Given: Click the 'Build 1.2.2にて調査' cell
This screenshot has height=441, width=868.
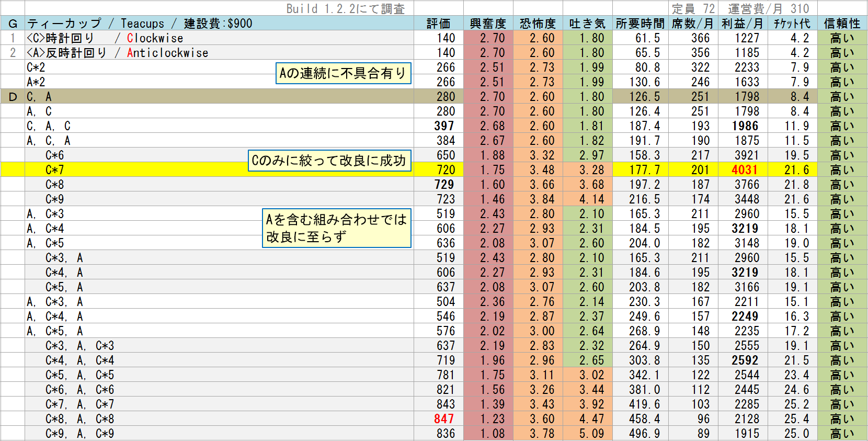Looking at the screenshot, I should click(x=346, y=9).
